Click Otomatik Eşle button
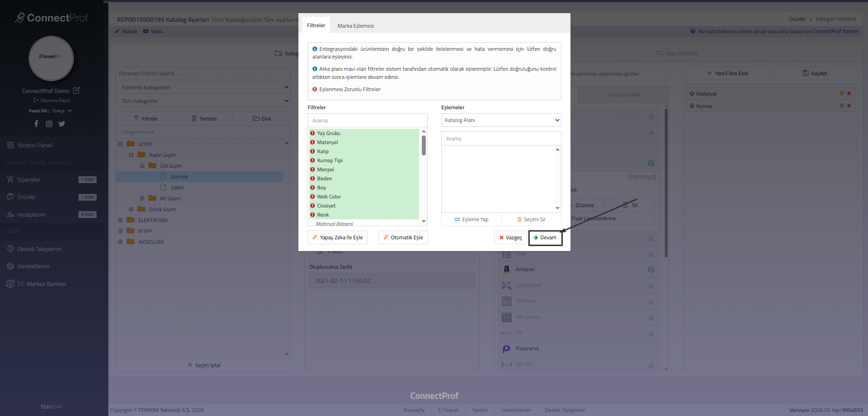 pyautogui.click(x=403, y=237)
